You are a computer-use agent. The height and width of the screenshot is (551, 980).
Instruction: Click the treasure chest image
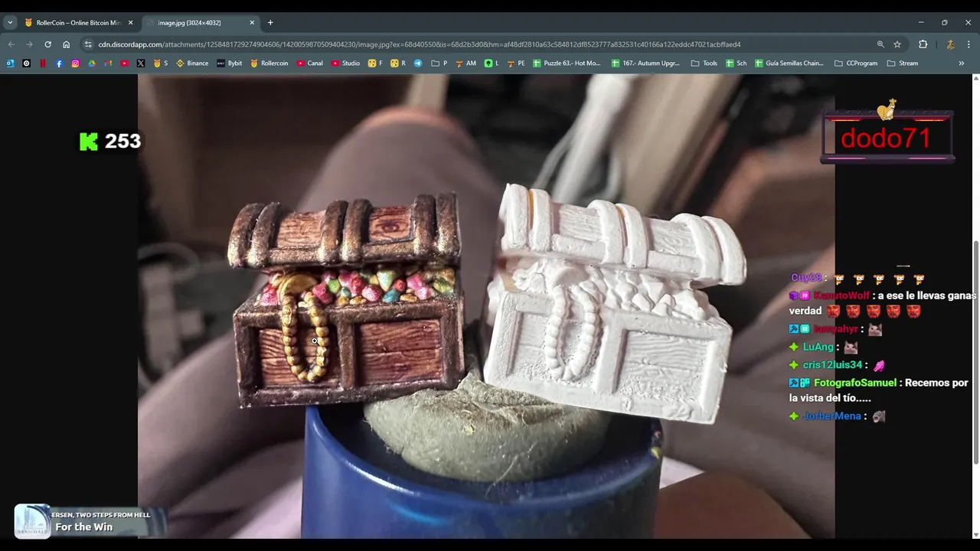486,306
